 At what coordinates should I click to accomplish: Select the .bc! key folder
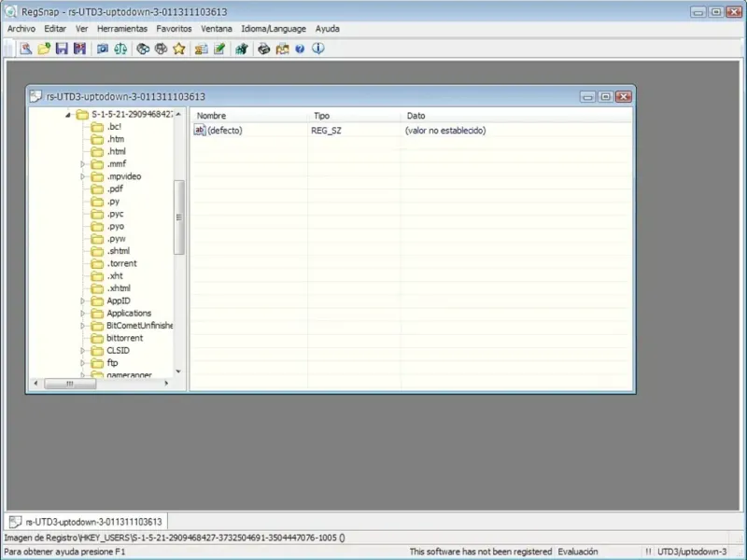106,127
